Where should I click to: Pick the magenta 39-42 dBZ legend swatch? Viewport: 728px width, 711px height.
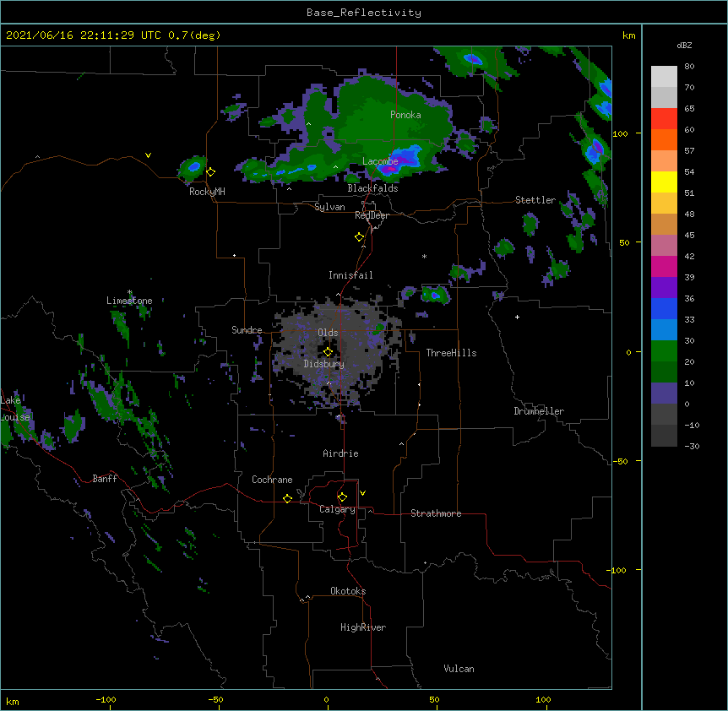(664, 267)
